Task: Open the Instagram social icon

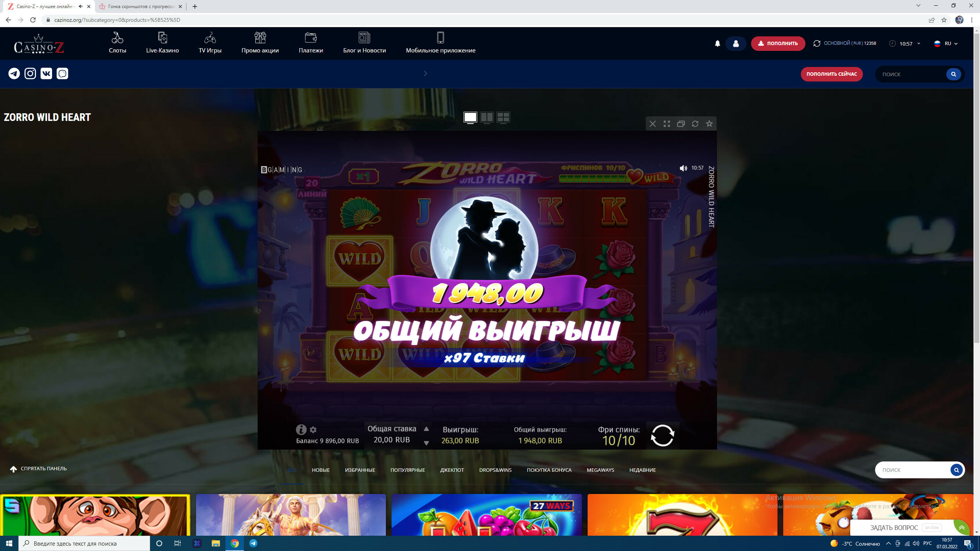Action: click(x=30, y=73)
